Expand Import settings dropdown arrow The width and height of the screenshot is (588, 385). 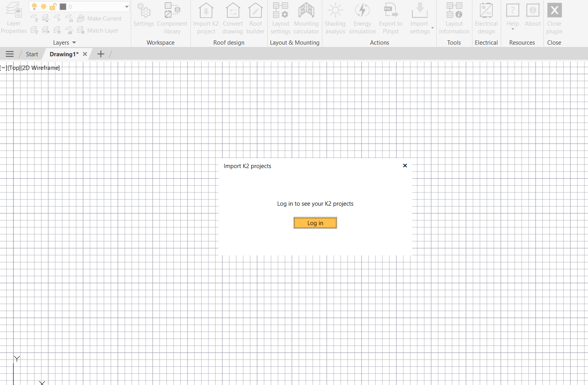pos(432,28)
